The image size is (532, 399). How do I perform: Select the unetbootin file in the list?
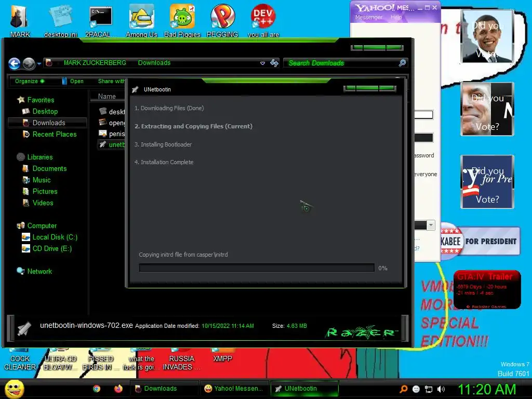pos(112,144)
